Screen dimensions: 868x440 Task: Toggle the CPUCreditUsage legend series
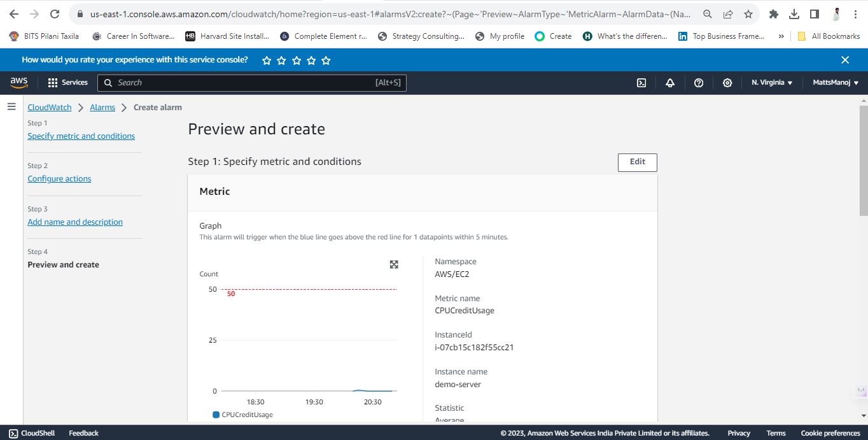pos(242,415)
